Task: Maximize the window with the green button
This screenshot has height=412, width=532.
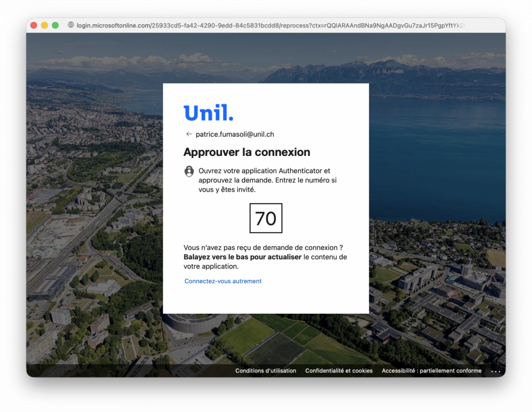Action: 55,25
